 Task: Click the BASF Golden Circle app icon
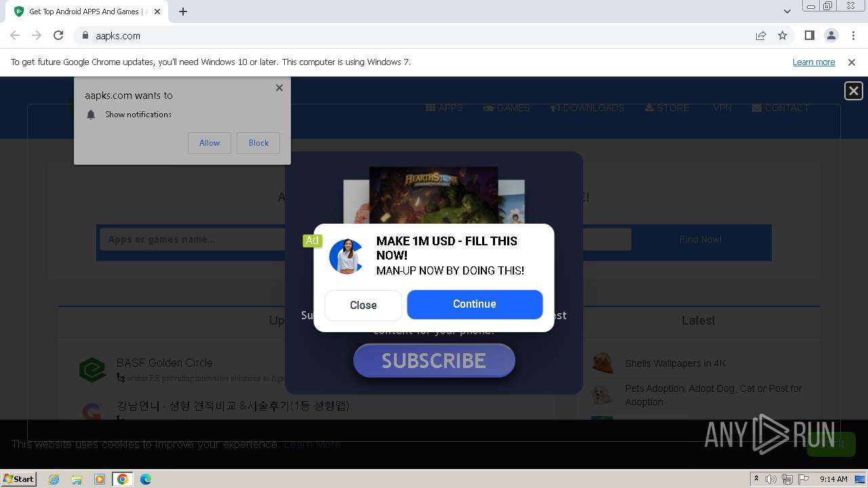(92, 370)
